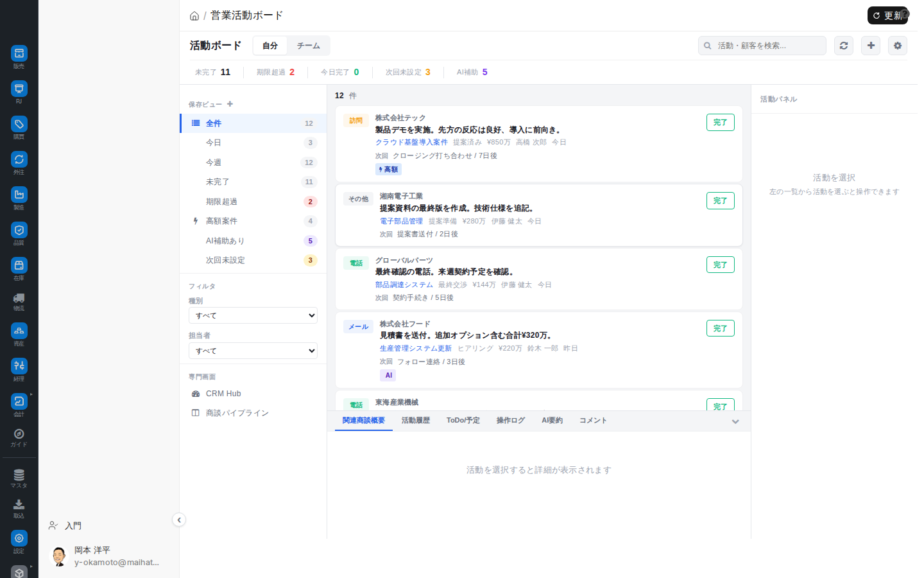Click the AI badge on フード card
The image size is (924, 578).
point(388,375)
